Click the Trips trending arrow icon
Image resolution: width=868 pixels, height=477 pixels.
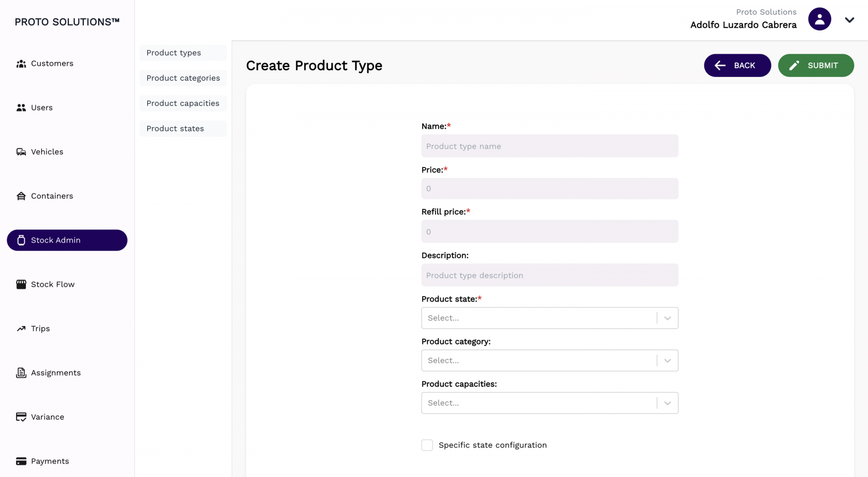click(21, 329)
